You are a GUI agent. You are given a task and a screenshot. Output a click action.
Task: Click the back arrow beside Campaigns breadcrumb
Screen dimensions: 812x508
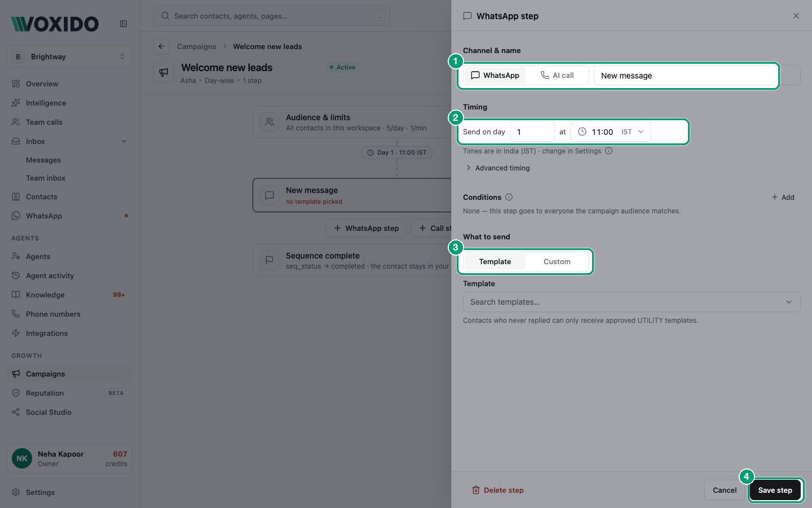tap(161, 46)
